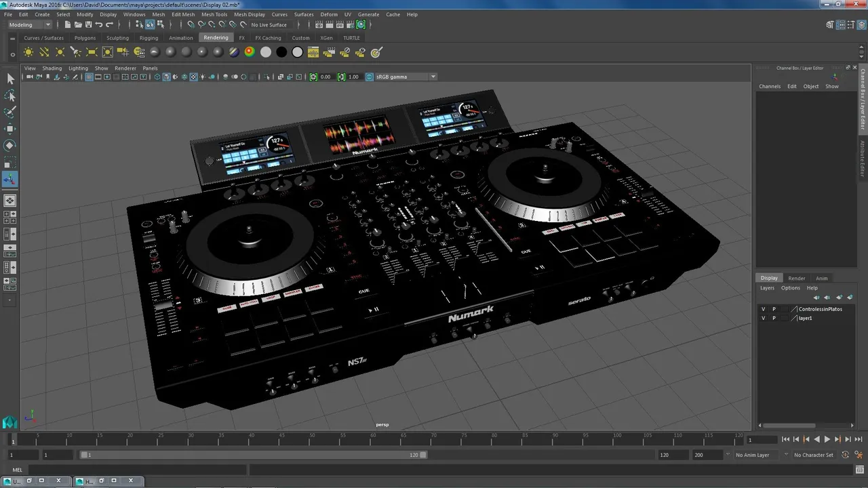Switch to single perspective pane layout
Viewport: 868px width, 488px height.
[x=10, y=201]
